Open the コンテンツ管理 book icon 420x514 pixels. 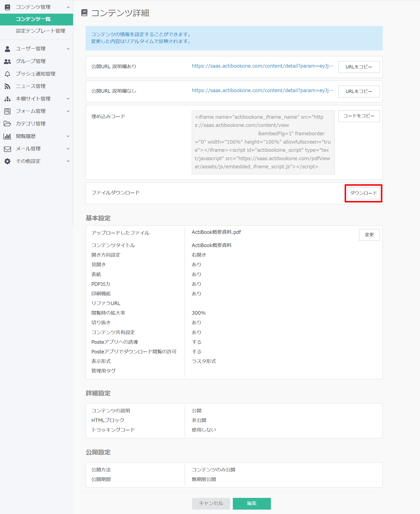[7, 7]
